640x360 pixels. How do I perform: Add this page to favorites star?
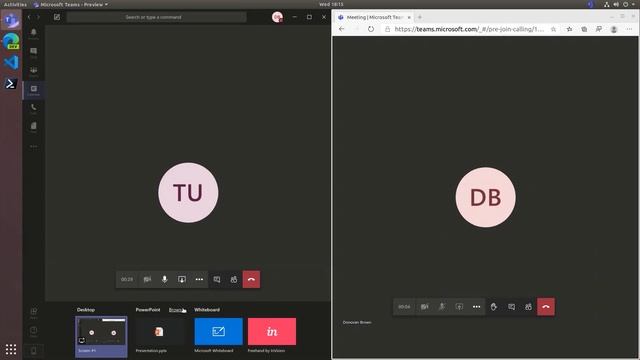point(553,29)
